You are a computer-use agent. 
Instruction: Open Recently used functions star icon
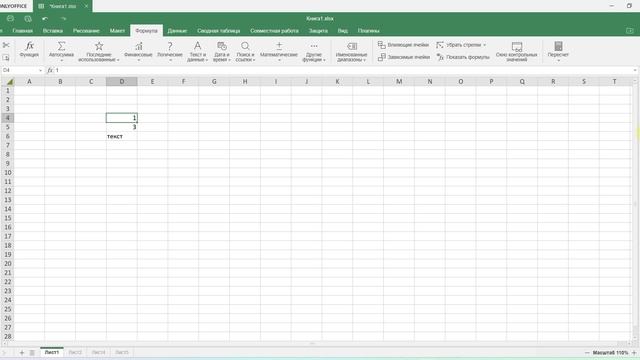pyautogui.click(x=99, y=46)
